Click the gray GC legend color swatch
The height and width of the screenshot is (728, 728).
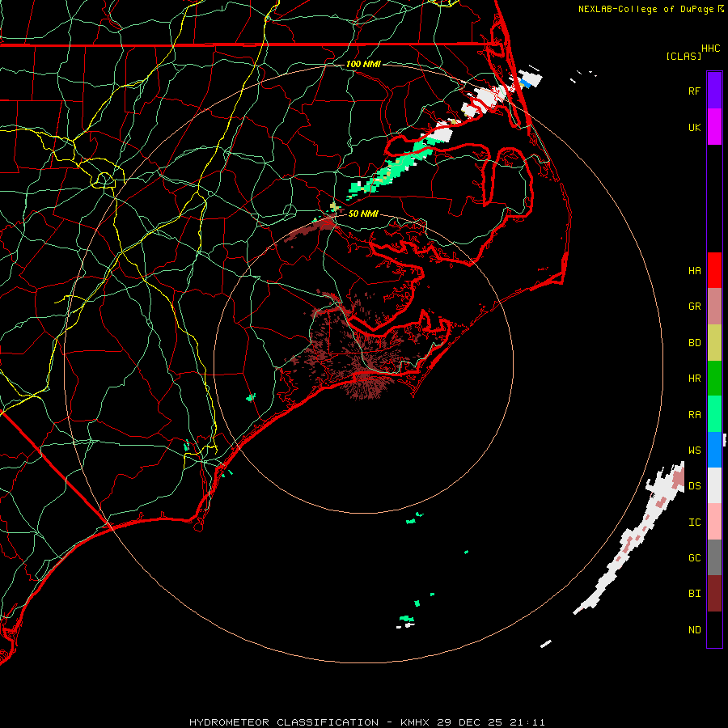click(x=714, y=557)
